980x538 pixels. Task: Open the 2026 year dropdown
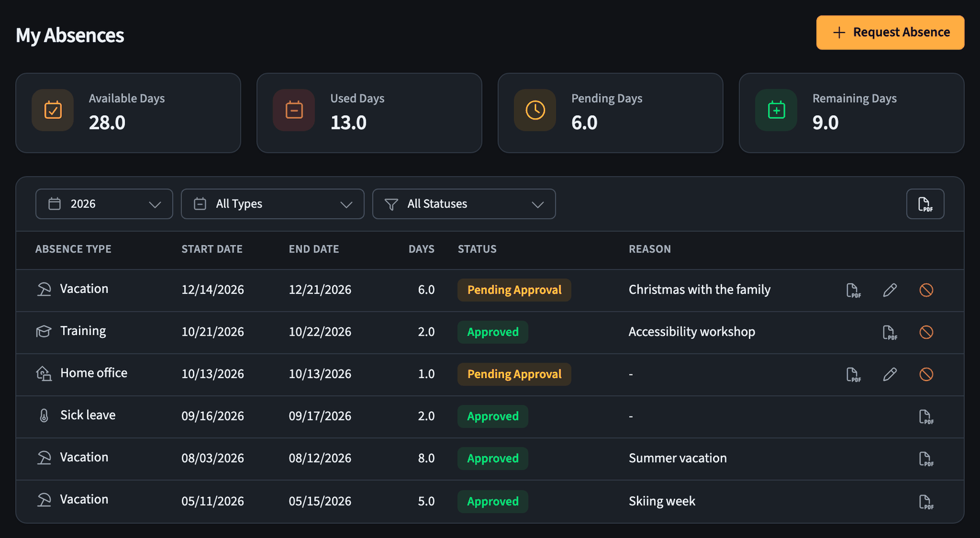[104, 204]
